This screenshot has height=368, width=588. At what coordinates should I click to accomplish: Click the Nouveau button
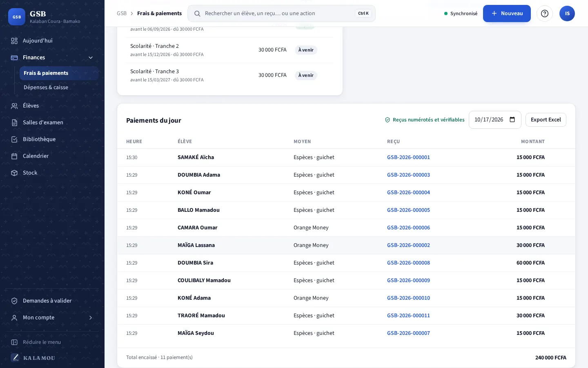coord(507,13)
